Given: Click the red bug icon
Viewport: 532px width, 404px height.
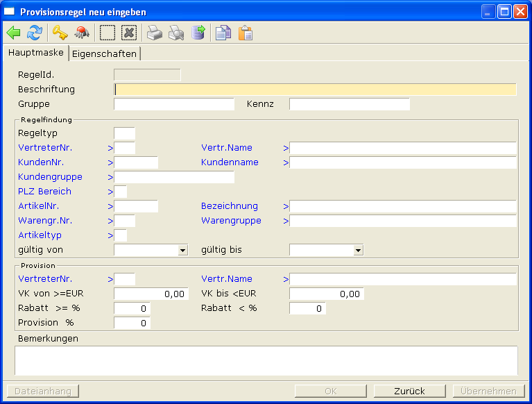Looking at the screenshot, I should pyautogui.click(x=82, y=33).
